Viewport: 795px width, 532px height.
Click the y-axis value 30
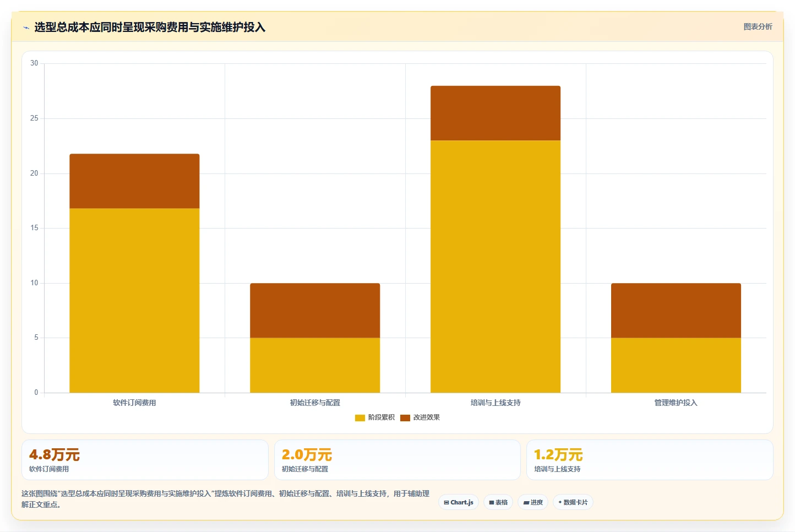34,63
